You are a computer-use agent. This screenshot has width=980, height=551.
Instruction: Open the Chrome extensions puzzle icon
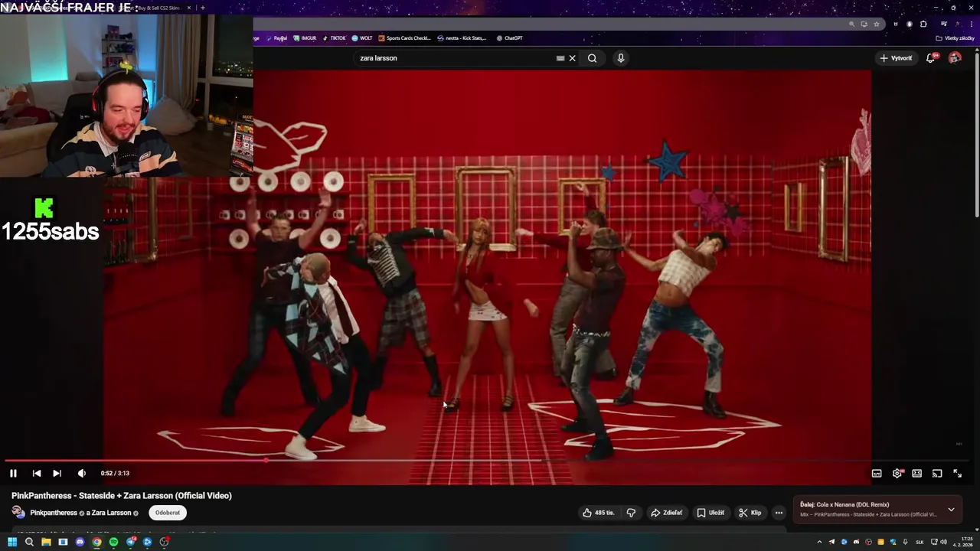tap(923, 24)
